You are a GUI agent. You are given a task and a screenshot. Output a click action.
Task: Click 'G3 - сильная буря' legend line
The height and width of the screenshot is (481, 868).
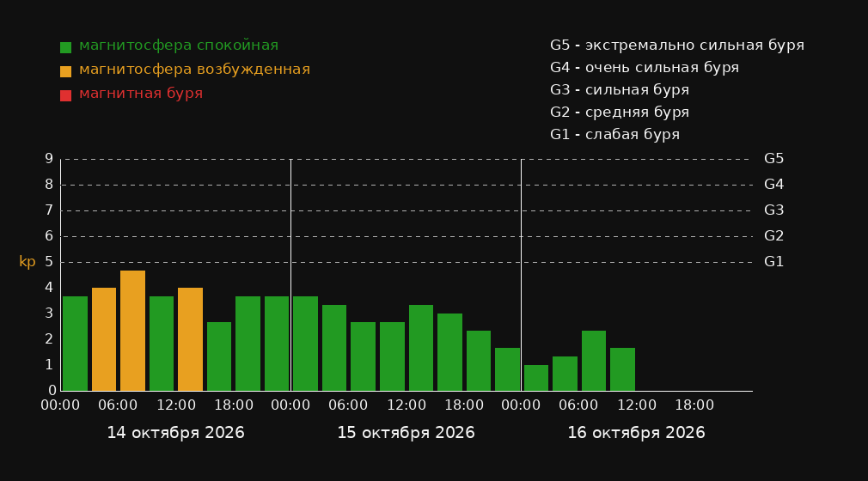point(620,89)
